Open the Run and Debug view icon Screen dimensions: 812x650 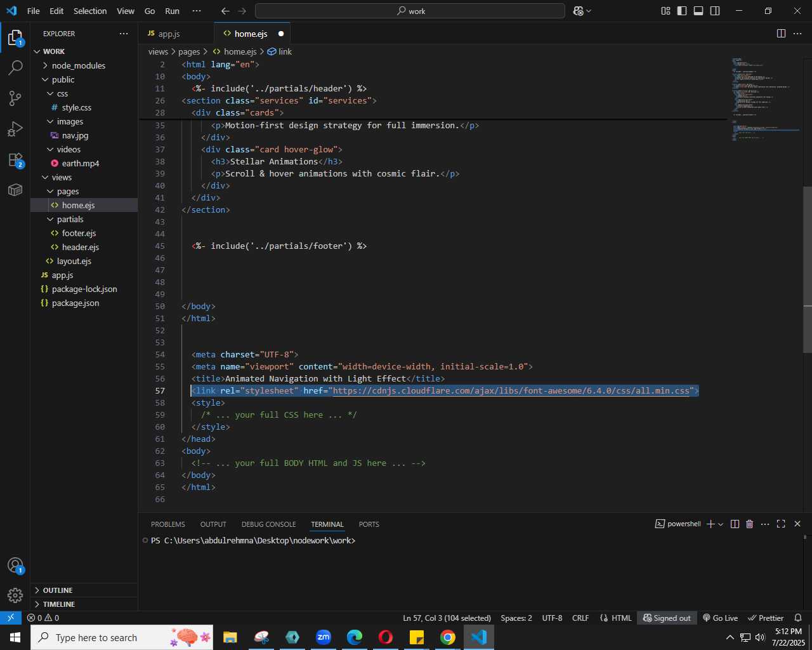15,129
